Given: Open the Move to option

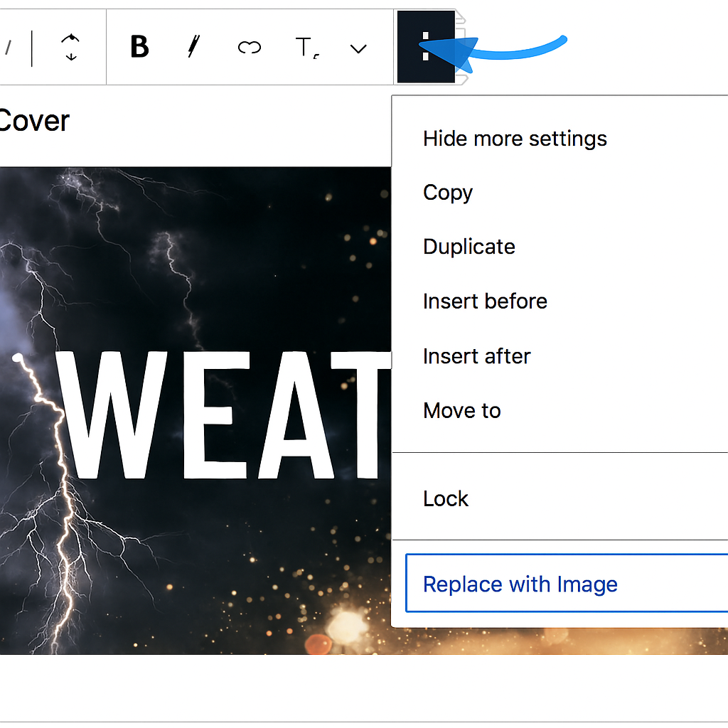Looking at the screenshot, I should 461,411.
